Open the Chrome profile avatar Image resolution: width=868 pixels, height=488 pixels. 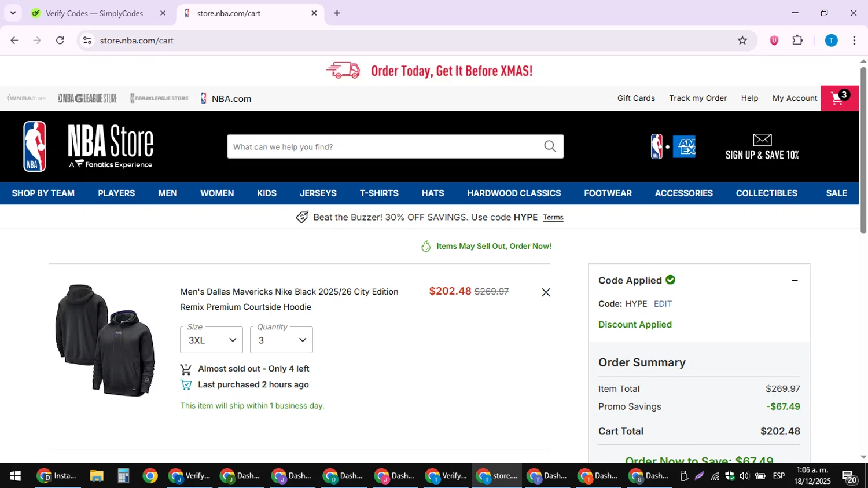[832, 41]
